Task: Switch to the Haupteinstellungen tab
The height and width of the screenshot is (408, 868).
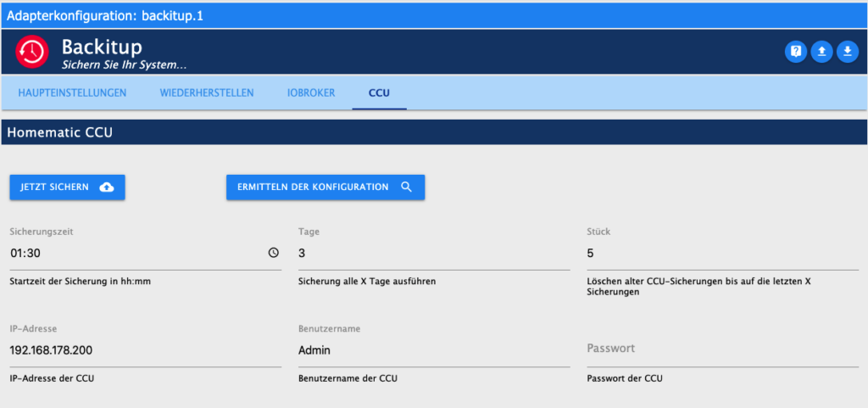Action: pyautogui.click(x=73, y=92)
